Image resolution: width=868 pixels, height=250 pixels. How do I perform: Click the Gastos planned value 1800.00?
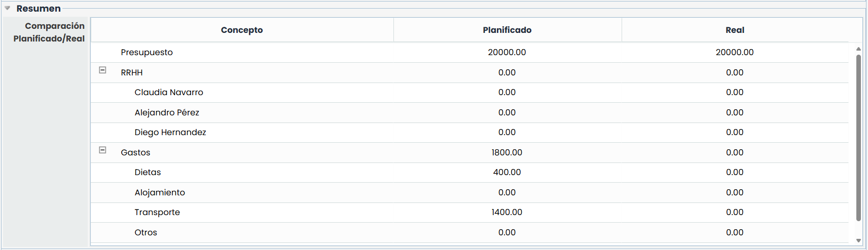pyautogui.click(x=507, y=152)
